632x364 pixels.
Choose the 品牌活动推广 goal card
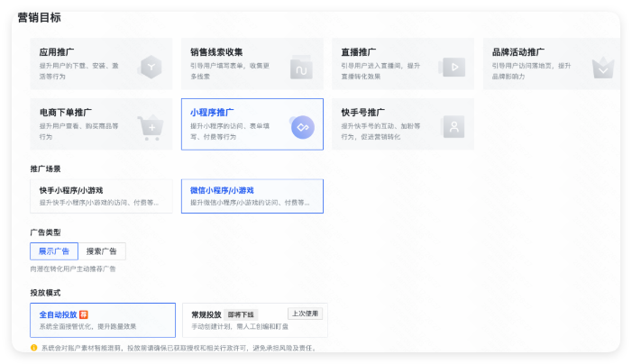coord(552,64)
